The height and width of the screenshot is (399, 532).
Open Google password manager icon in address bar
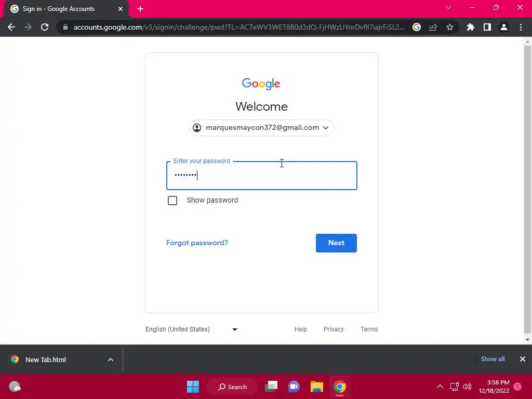[417, 27]
